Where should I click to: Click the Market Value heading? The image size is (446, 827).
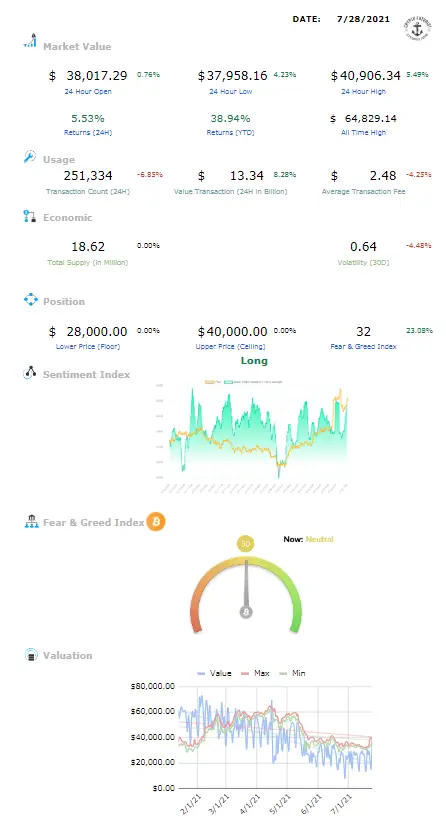(x=77, y=46)
